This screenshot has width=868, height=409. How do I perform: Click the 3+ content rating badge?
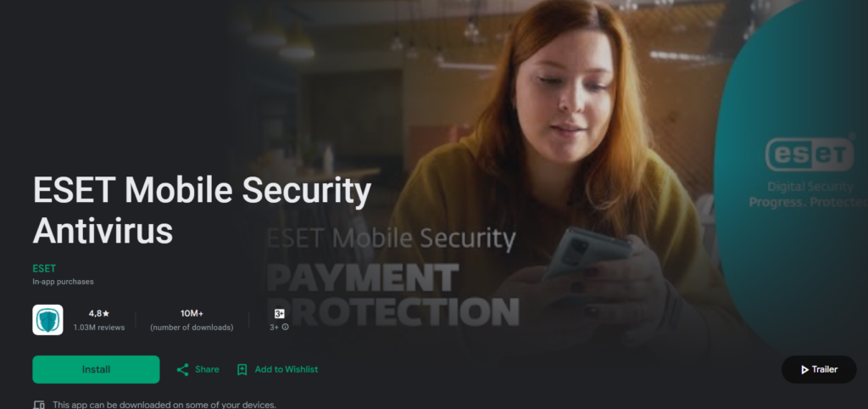280,314
